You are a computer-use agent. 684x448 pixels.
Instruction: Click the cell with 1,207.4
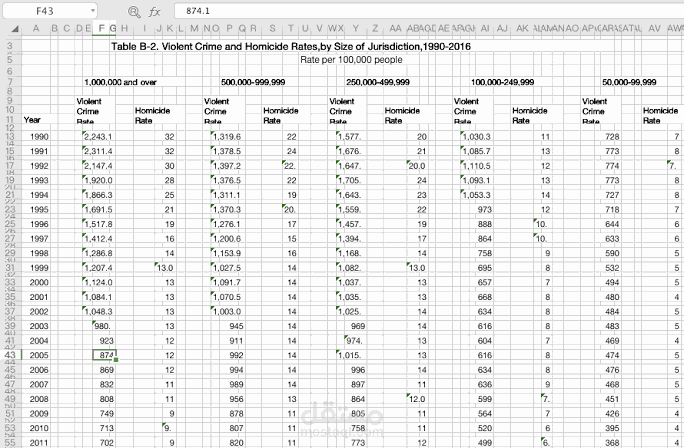(x=98, y=268)
